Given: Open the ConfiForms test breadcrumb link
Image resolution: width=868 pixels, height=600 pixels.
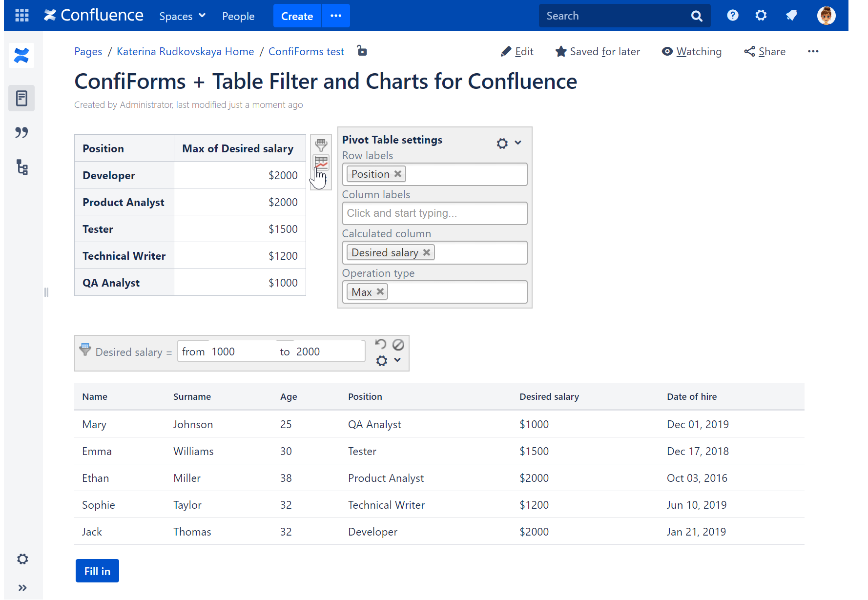Looking at the screenshot, I should pyautogui.click(x=306, y=51).
